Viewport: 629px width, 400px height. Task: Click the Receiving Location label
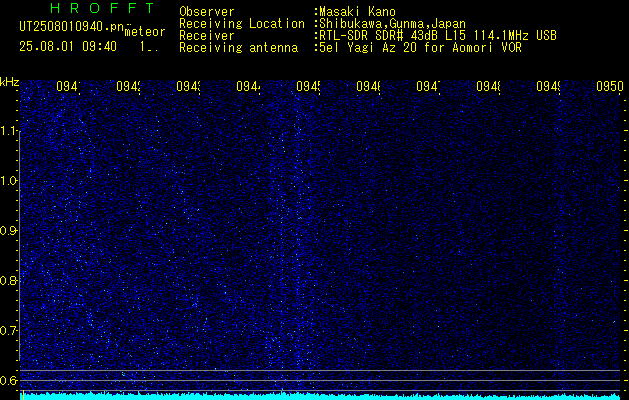click(242, 24)
